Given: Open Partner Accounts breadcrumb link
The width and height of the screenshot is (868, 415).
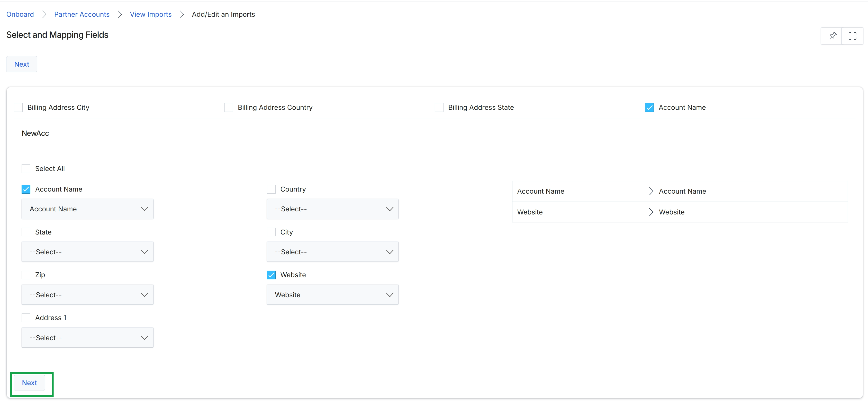Looking at the screenshot, I should [x=82, y=14].
